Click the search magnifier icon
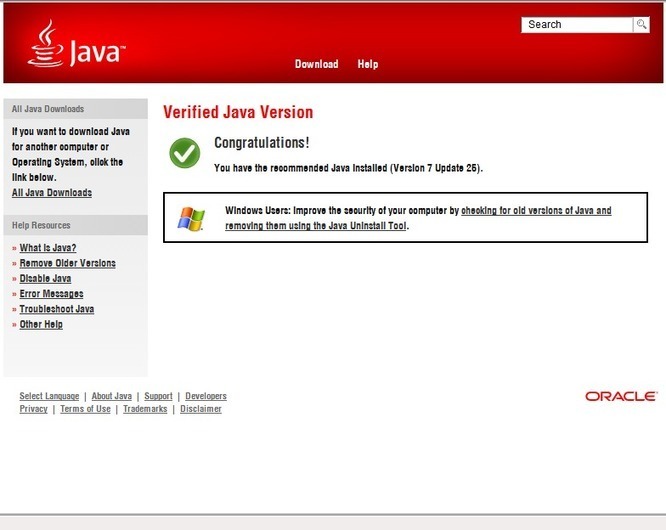 pos(641,25)
